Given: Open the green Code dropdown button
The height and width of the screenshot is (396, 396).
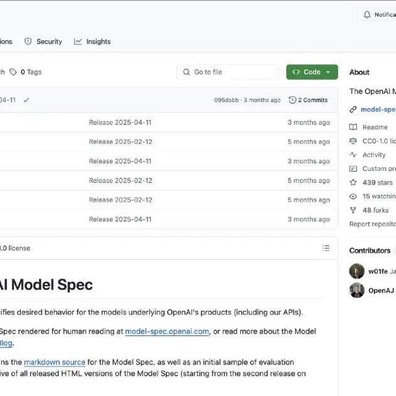Looking at the screenshot, I should (x=312, y=72).
